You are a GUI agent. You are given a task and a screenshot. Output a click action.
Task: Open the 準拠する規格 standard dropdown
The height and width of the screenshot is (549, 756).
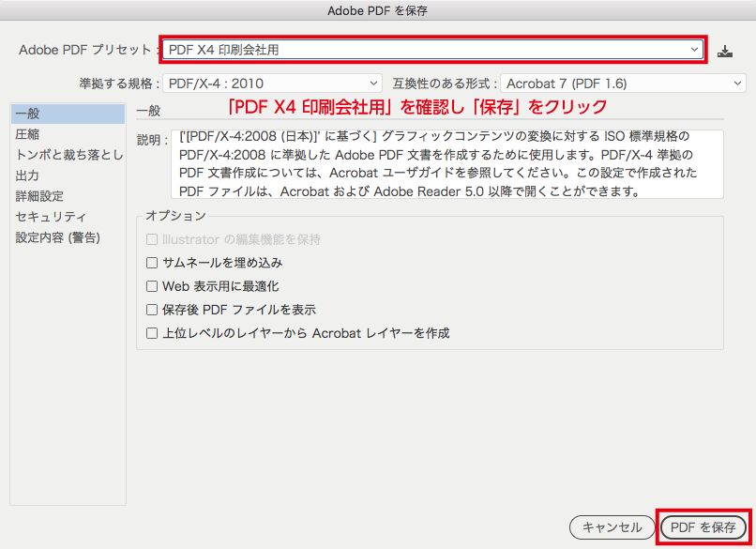(x=272, y=84)
